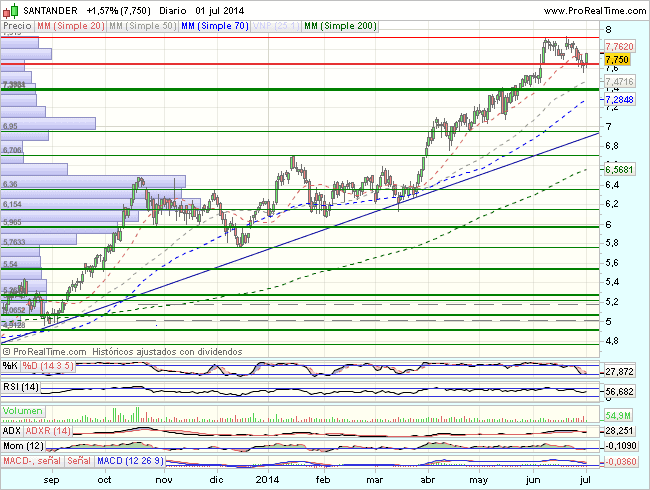
Task: Click the MM (Simple 200) label
Action: (x=341, y=24)
